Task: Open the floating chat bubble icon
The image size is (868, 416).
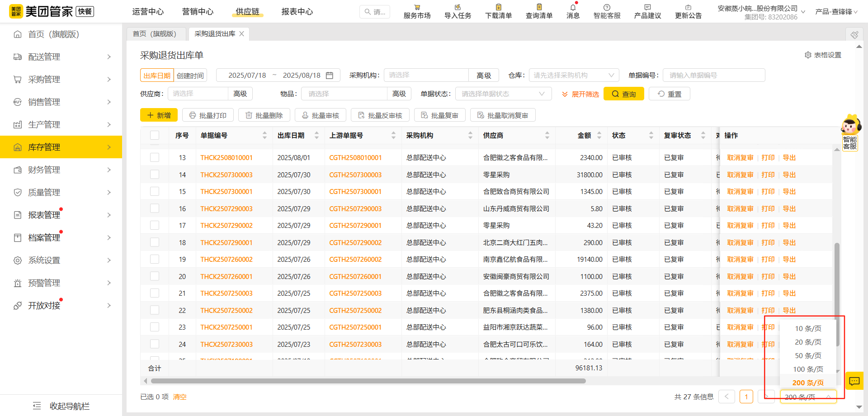Action: (854, 381)
